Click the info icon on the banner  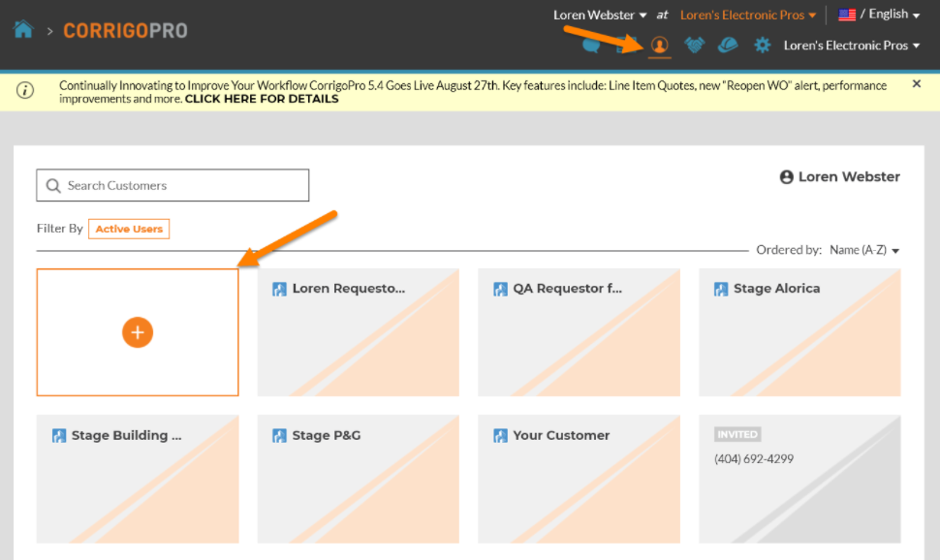[25, 91]
